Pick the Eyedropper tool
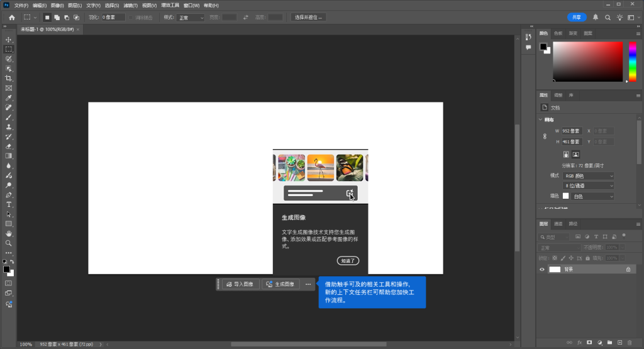This screenshot has height=349, width=644. [9, 98]
